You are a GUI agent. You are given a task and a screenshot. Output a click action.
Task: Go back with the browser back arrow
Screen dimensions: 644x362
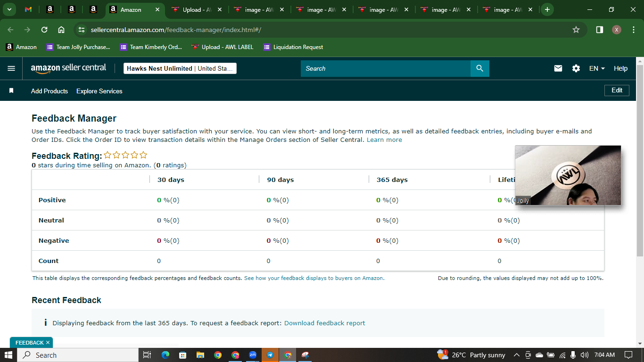coord(10,30)
